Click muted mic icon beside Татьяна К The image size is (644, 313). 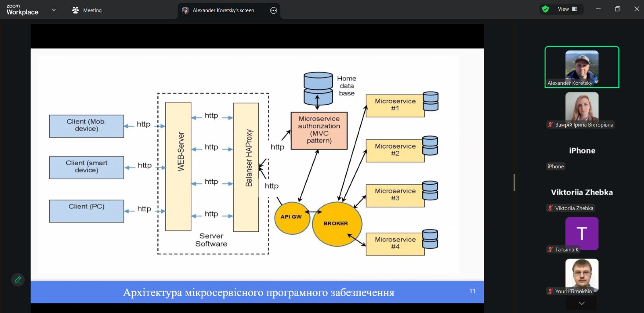coord(550,249)
